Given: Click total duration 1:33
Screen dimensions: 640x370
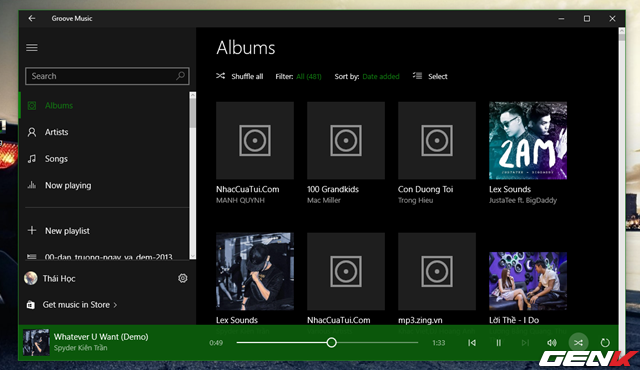Looking at the screenshot, I should point(439,343).
